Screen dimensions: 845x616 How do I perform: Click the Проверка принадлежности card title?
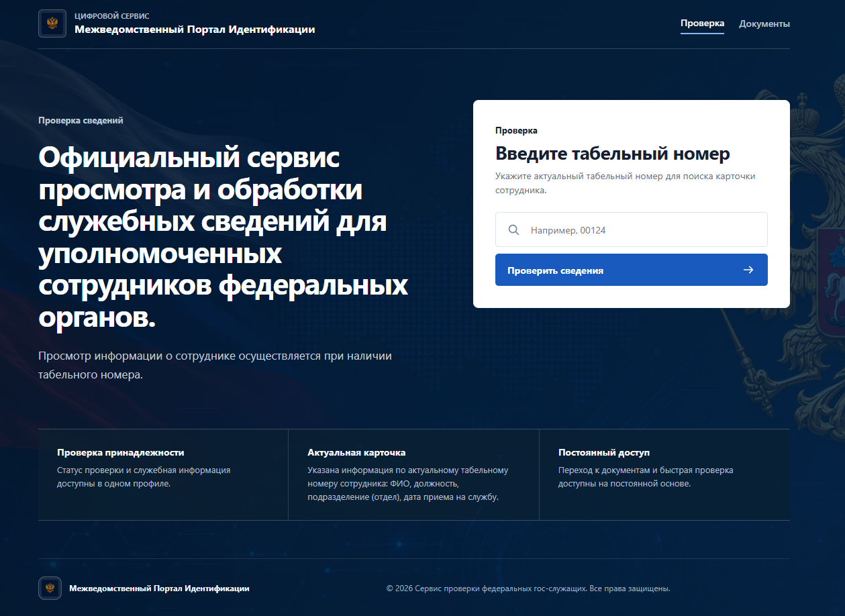[x=120, y=453]
